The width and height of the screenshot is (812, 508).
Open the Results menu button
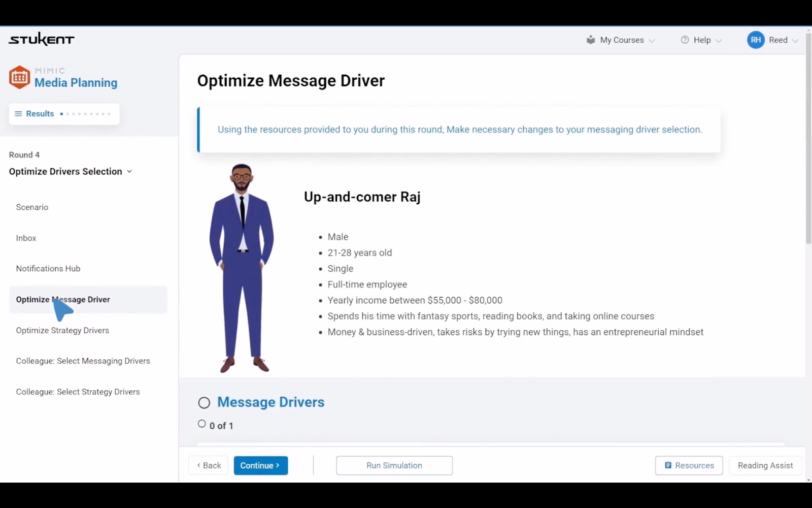(64, 114)
